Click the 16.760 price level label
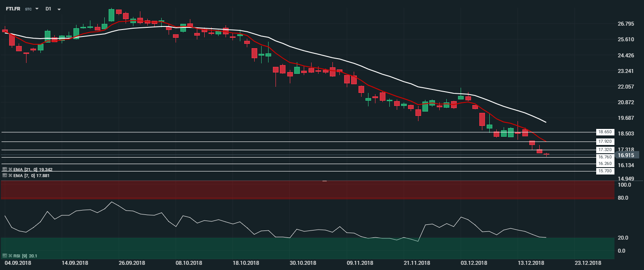644x270 pixels. coord(604,157)
